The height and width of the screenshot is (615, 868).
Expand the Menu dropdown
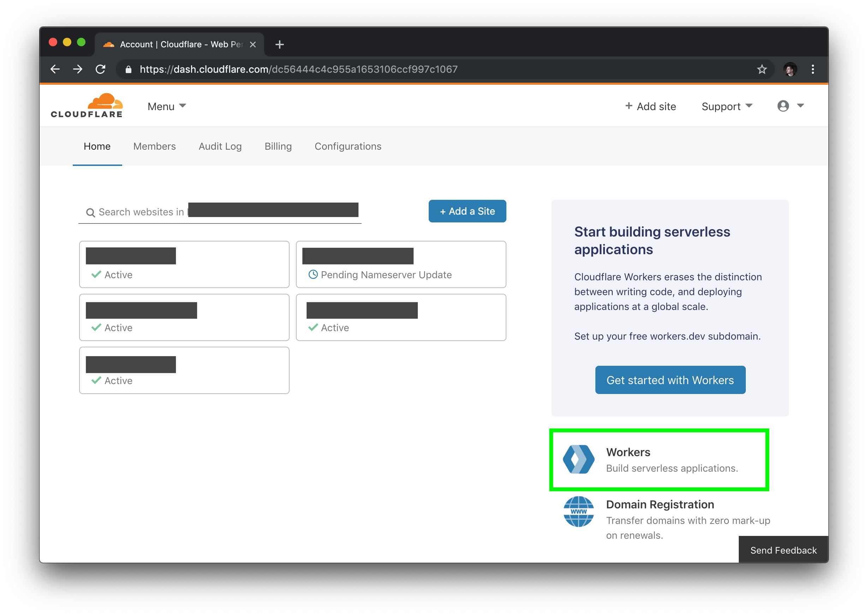pos(167,106)
